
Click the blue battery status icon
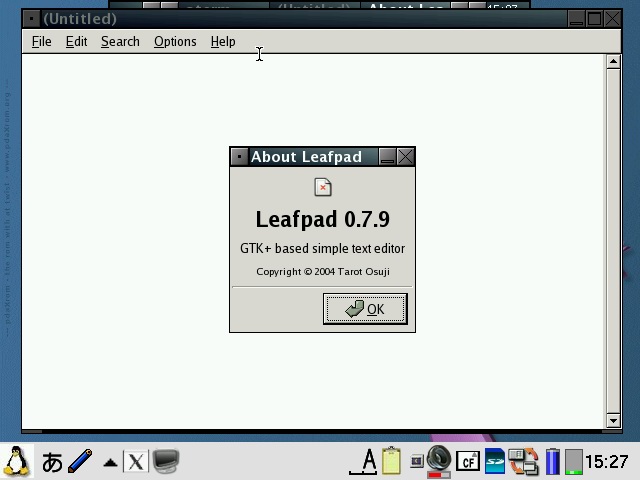pyautogui.click(x=552, y=461)
